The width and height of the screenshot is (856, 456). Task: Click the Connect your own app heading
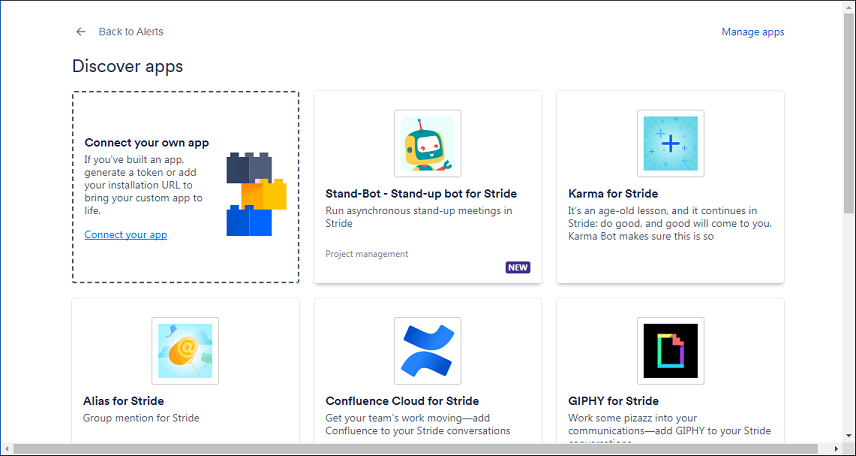(x=147, y=143)
